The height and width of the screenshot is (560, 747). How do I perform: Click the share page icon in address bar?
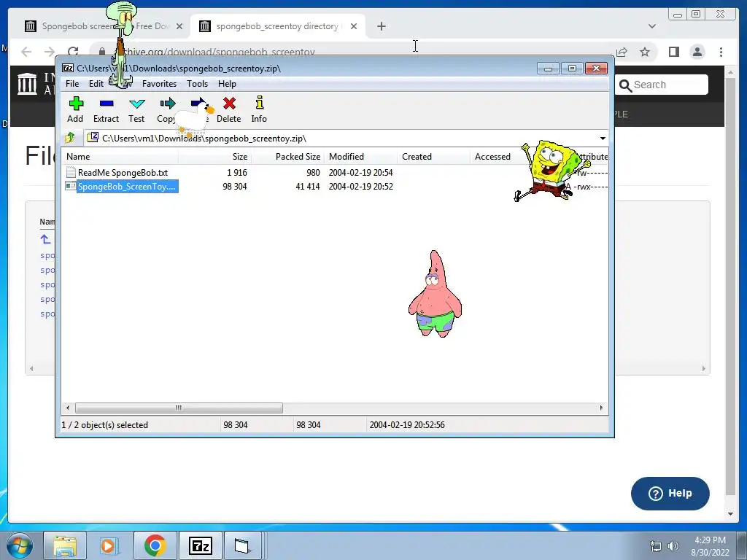622,52
